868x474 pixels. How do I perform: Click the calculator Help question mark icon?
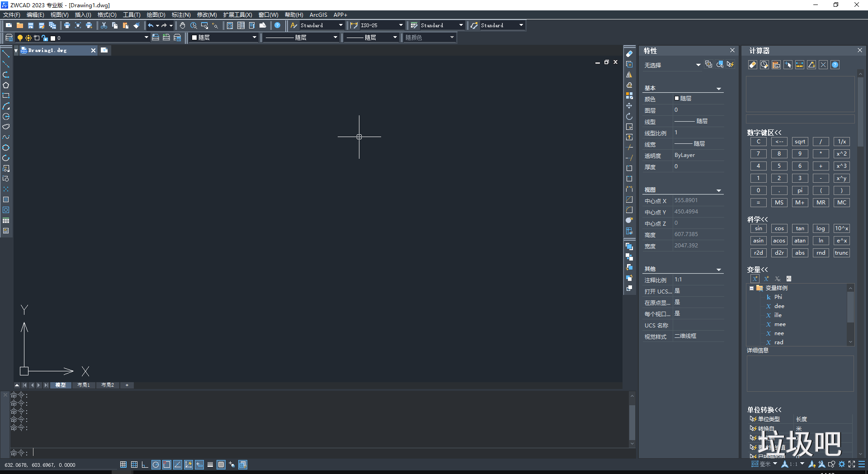(835, 65)
